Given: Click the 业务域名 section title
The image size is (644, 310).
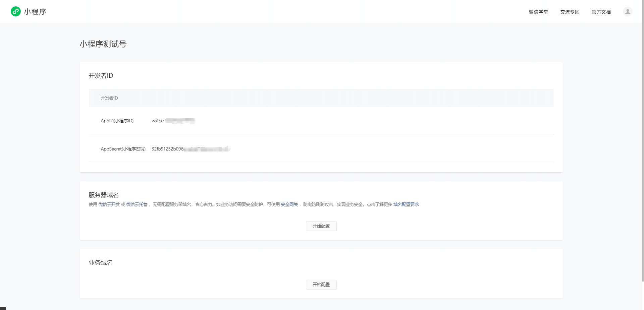Looking at the screenshot, I should point(101,262).
